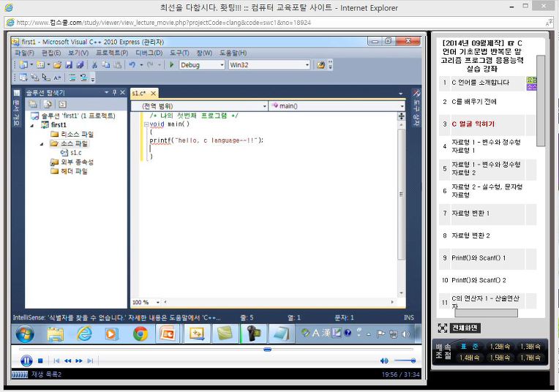Click the New Project toolbar icon in Visual C++

(23, 65)
